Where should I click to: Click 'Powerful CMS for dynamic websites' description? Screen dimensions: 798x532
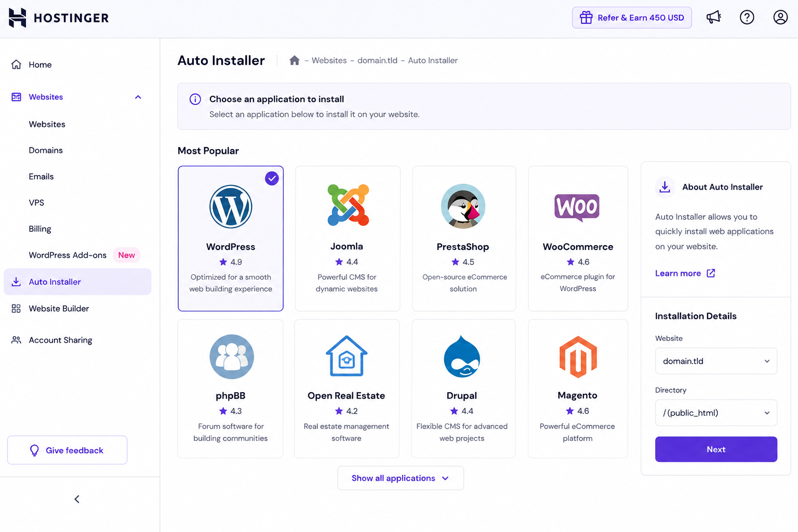tap(347, 283)
